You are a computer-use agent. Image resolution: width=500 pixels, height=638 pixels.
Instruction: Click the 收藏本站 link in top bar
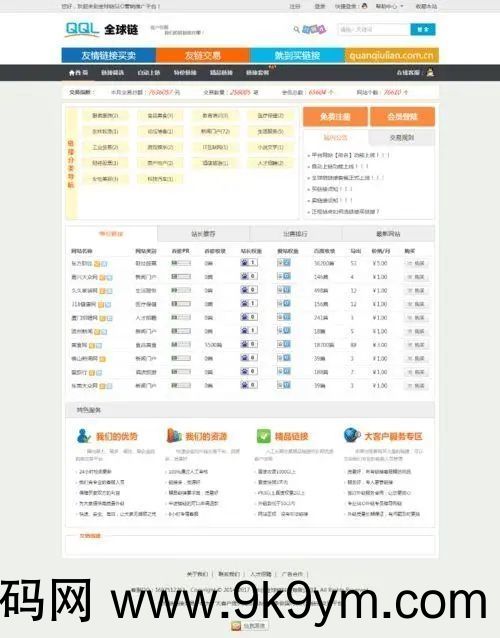[426, 7]
